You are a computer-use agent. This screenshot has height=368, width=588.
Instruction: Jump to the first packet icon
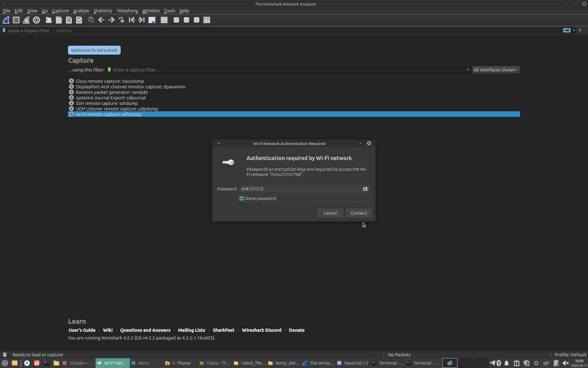132,20
